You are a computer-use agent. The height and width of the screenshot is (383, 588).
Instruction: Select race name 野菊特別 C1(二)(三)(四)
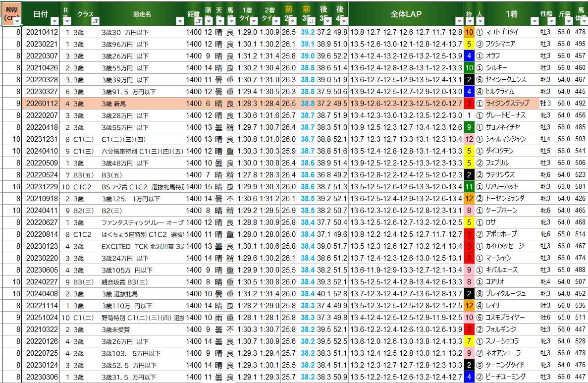[x=142, y=318]
